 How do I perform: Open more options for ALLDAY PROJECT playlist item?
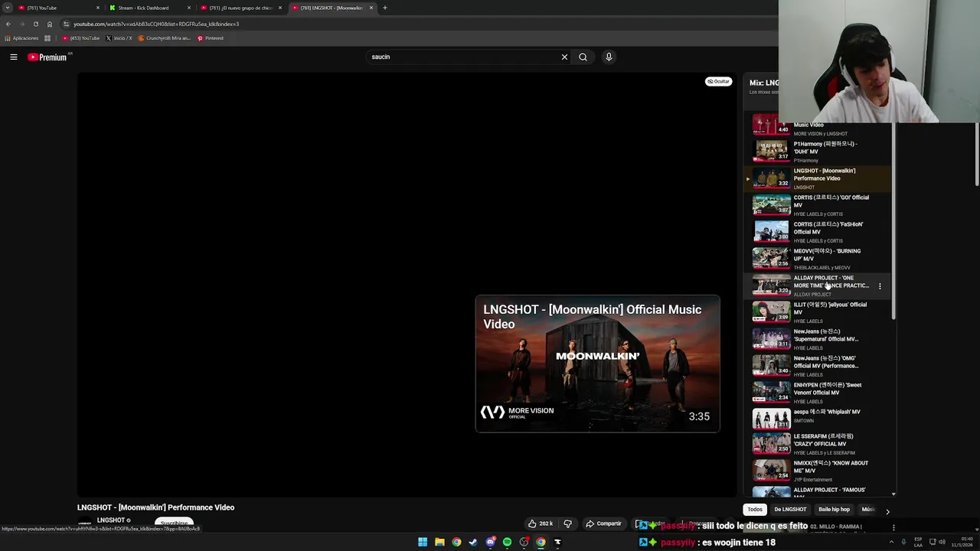point(880,286)
